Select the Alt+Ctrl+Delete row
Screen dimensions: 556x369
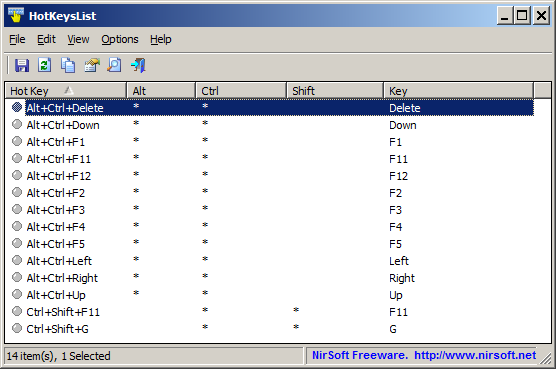click(269, 108)
